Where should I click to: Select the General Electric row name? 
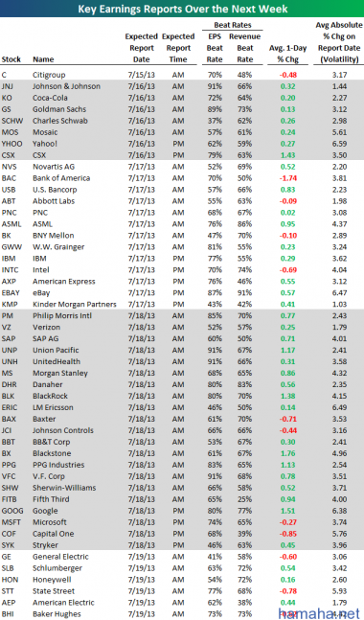click(x=60, y=557)
